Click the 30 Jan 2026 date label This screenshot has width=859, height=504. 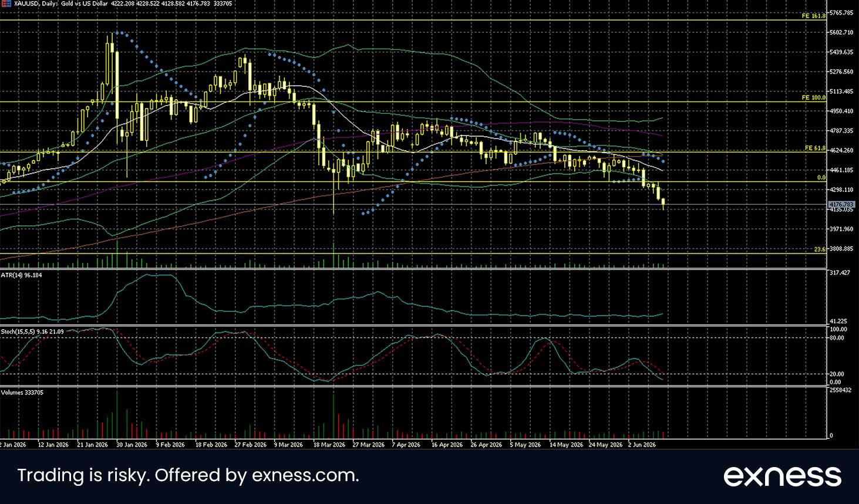pos(132,445)
